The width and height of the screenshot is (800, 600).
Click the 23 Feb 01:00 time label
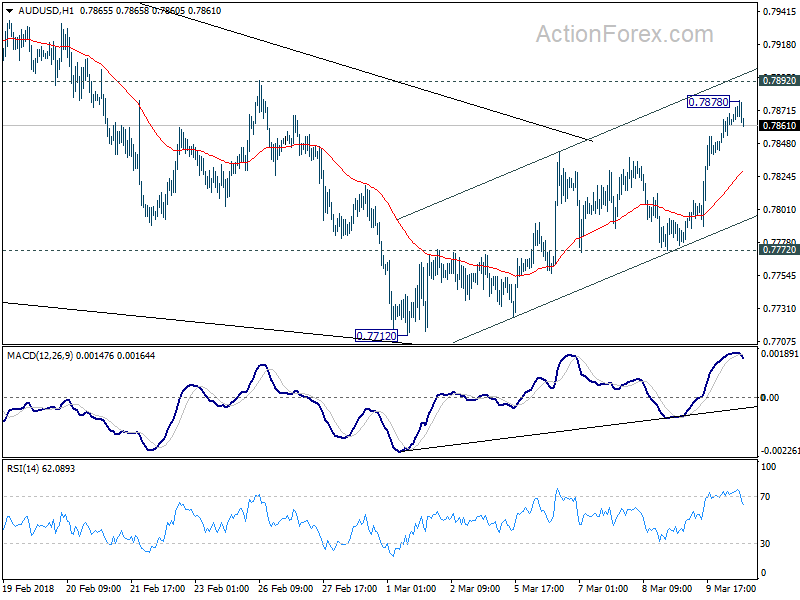(x=222, y=588)
